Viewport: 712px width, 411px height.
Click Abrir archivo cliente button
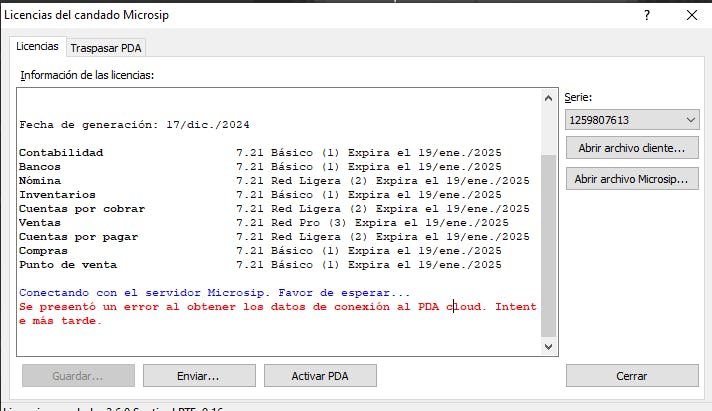click(x=632, y=148)
